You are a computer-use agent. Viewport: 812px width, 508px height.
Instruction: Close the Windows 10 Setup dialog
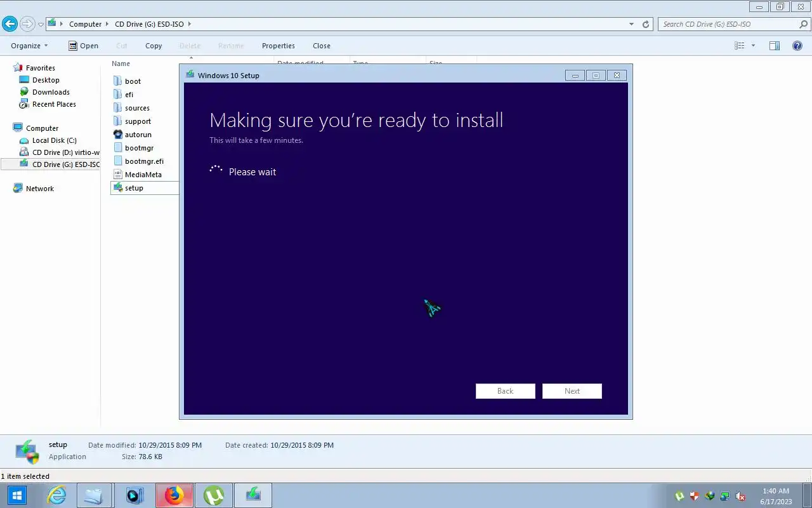coord(617,76)
